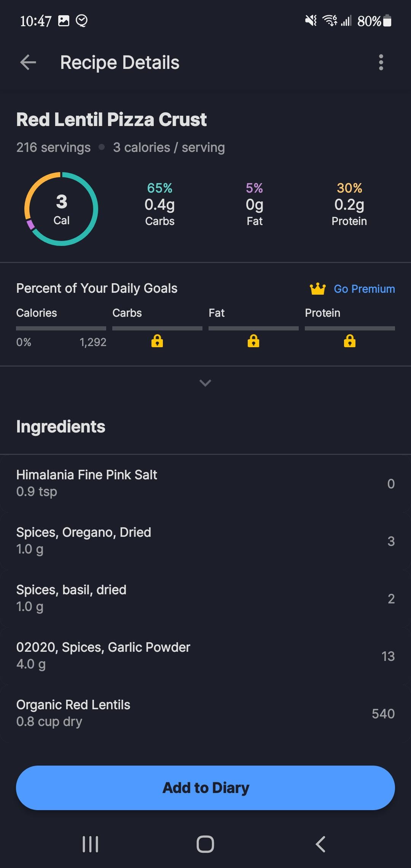Tap the lock icon under Fat
411x868 pixels.
pyautogui.click(x=253, y=341)
